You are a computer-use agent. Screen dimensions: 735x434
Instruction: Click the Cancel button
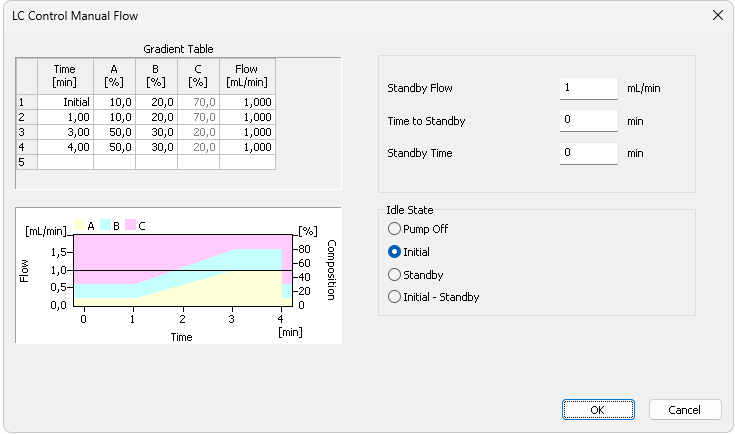(x=685, y=410)
